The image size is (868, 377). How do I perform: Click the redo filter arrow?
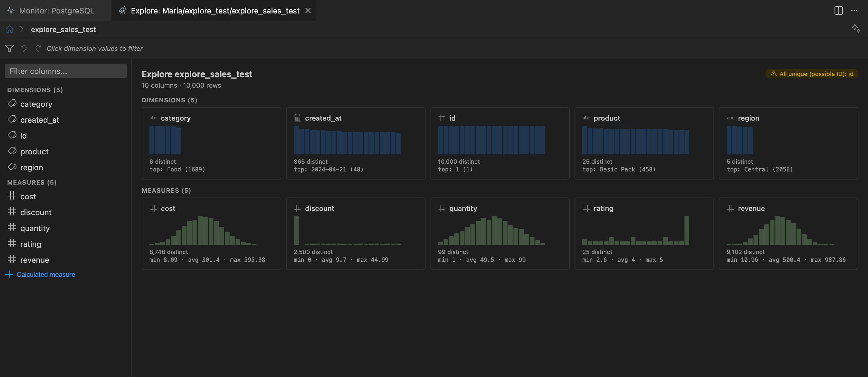(38, 48)
